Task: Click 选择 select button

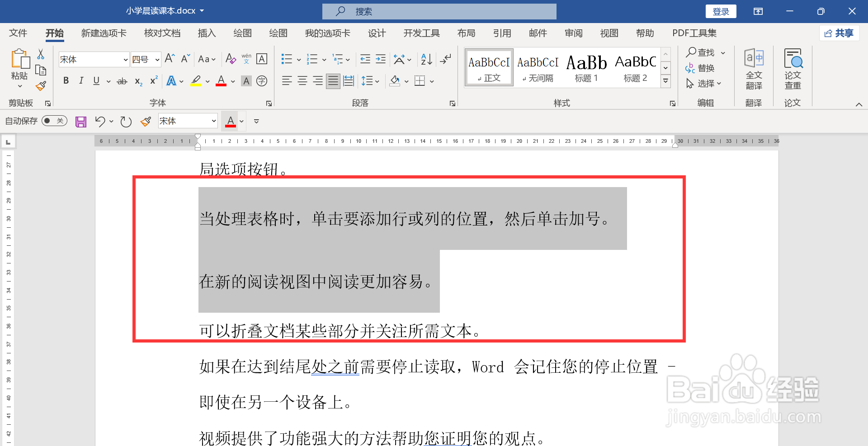Action: [703, 84]
